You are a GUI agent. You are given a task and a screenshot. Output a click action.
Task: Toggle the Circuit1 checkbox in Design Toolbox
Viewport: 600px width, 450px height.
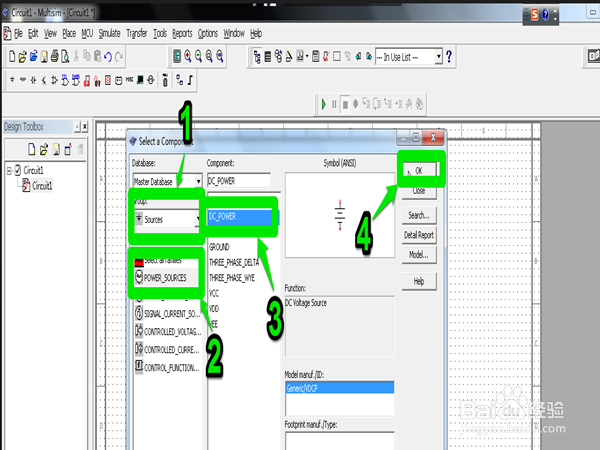coord(17,170)
